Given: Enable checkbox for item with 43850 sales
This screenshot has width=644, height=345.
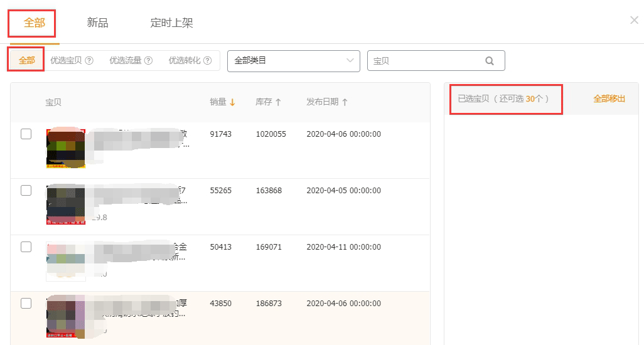Looking at the screenshot, I should click(26, 303).
